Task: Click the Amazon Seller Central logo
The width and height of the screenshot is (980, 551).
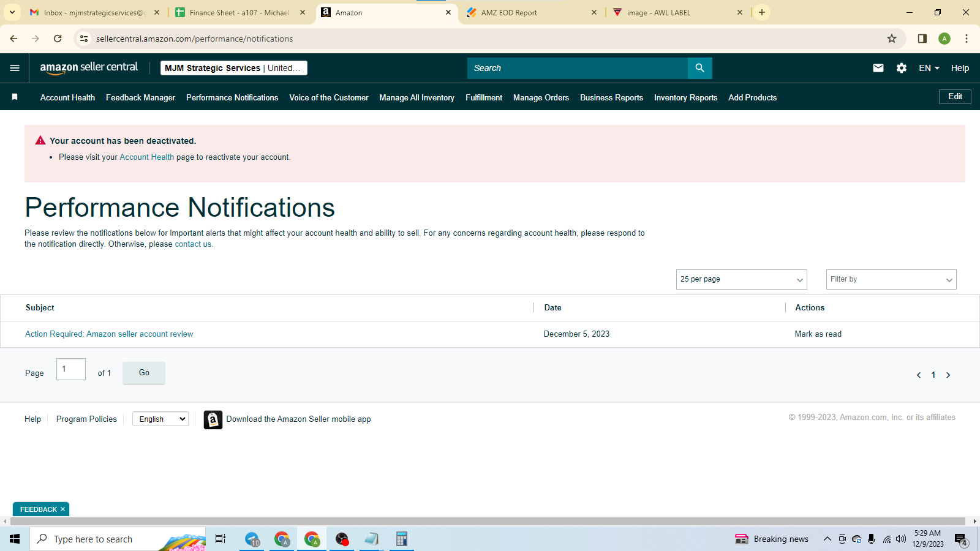Action: 89,68
